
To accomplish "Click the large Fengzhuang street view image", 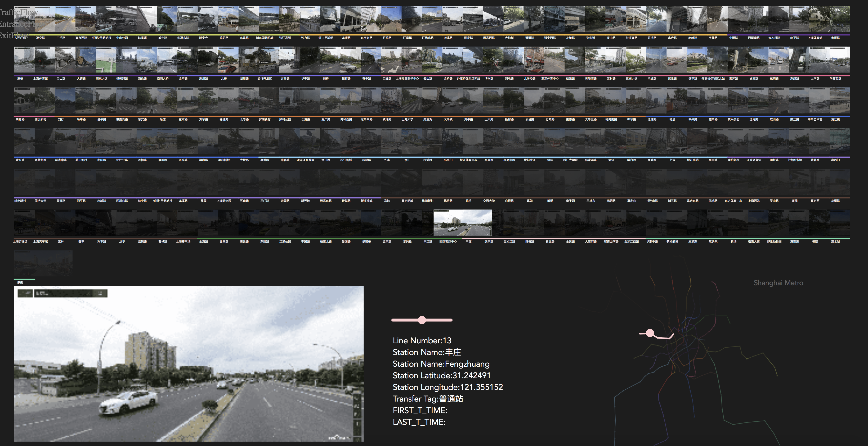I will [189, 363].
